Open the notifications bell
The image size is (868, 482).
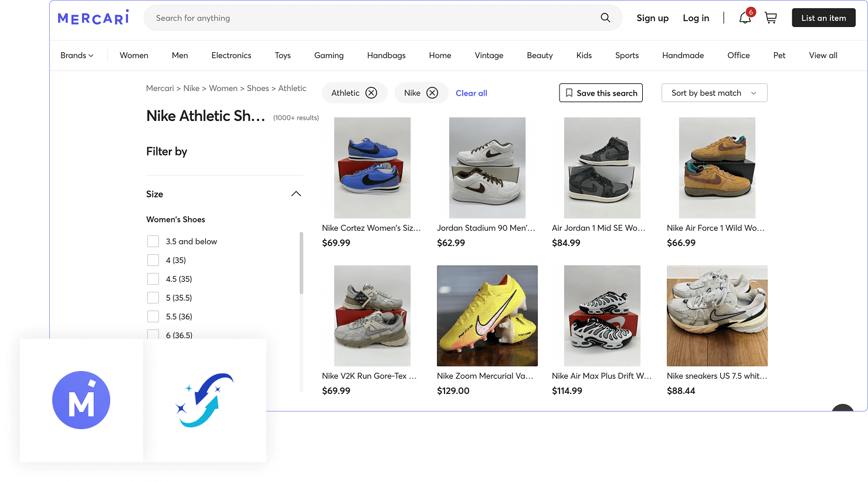(745, 18)
